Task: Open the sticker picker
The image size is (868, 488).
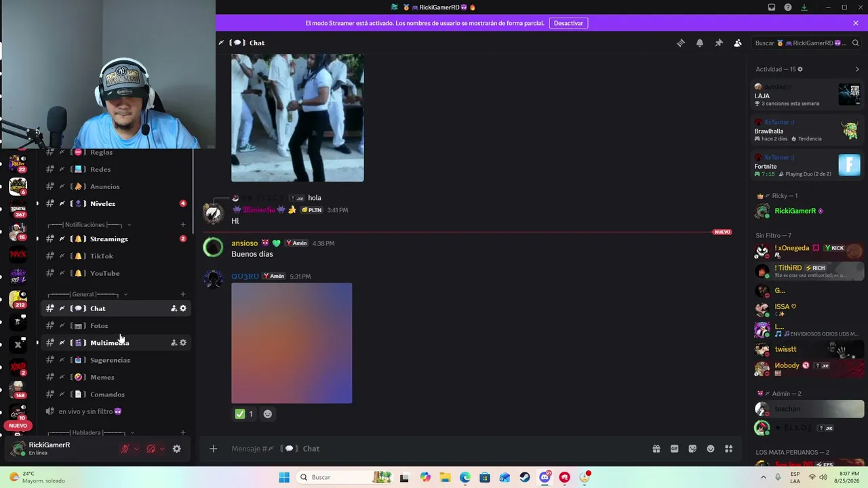Action: coord(692,449)
